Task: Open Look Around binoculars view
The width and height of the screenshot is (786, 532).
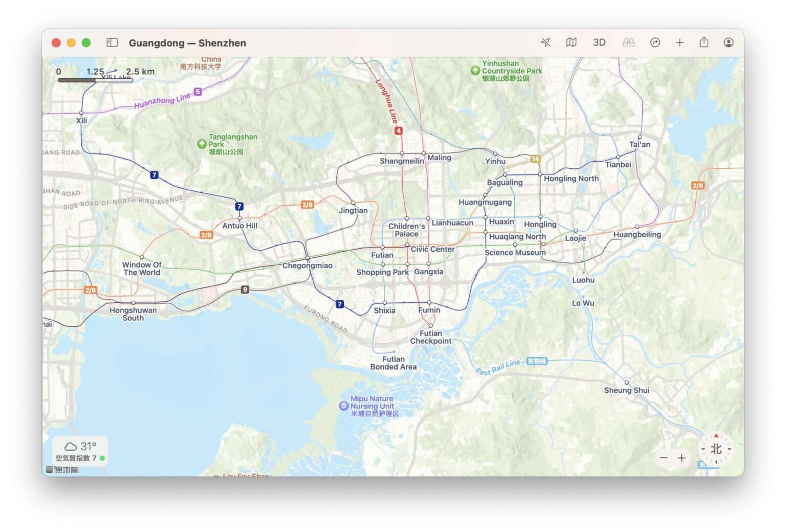Action: (629, 42)
